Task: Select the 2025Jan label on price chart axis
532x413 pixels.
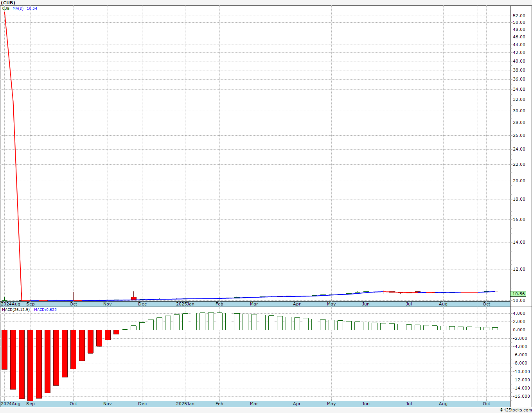Action: pos(185,304)
